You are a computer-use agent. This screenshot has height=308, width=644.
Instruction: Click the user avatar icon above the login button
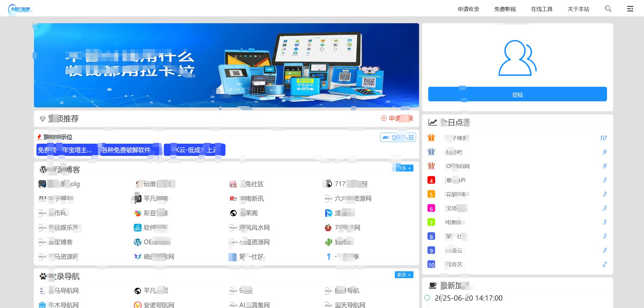[x=517, y=59]
